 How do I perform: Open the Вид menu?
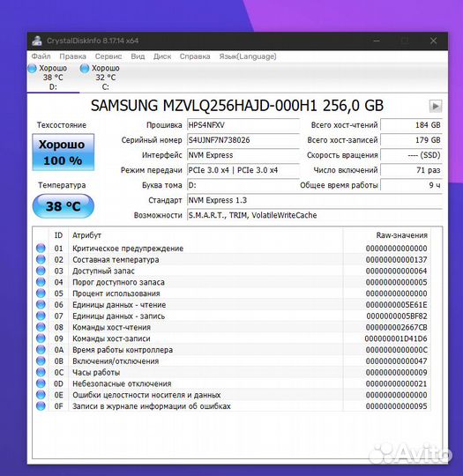[138, 56]
